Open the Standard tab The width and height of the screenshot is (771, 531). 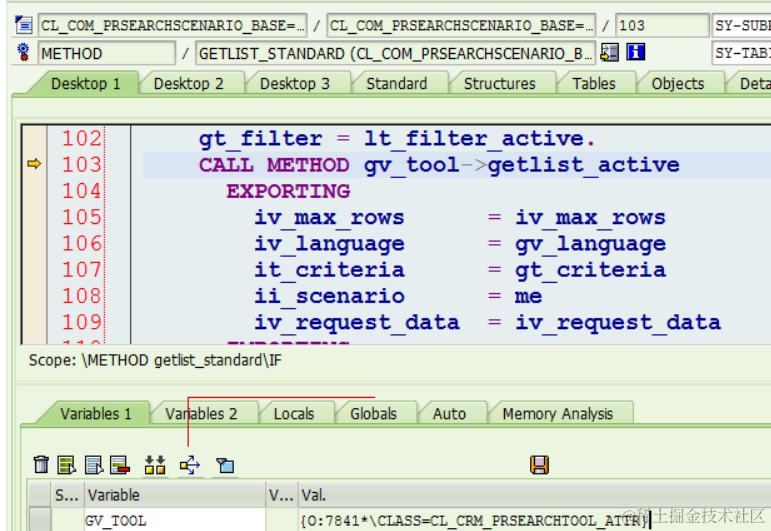[x=396, y=84]
